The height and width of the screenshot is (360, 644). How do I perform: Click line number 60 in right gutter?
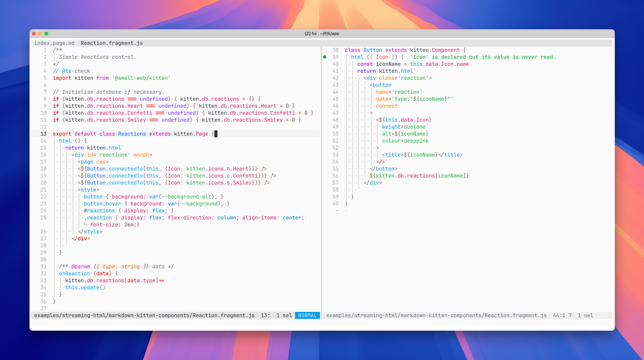coord(335,204)
